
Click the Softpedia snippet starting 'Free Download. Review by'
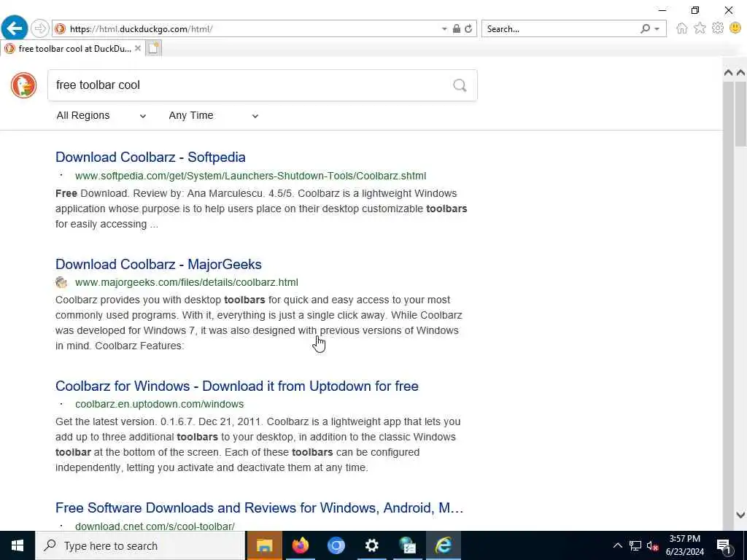point(261,209)
